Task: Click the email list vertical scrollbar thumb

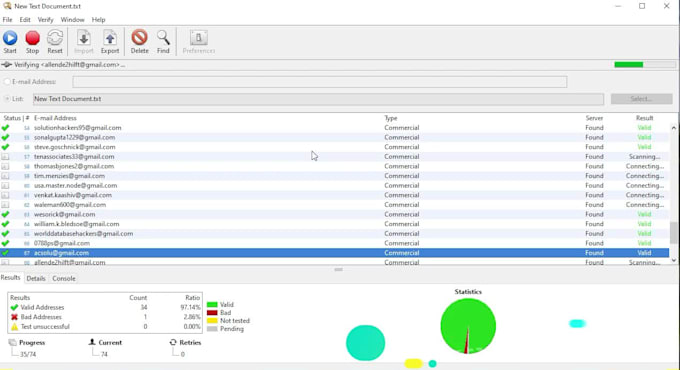Action: coord(673,233)
